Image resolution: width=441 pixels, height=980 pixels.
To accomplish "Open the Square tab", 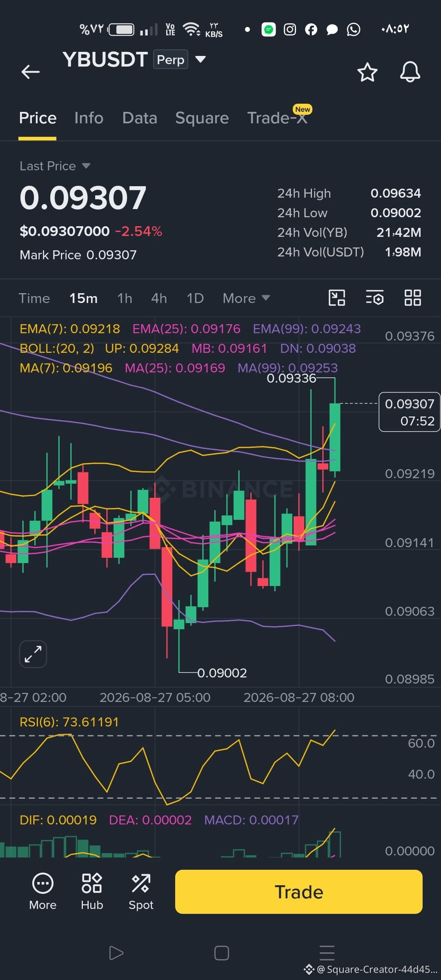I will (202, 118).
